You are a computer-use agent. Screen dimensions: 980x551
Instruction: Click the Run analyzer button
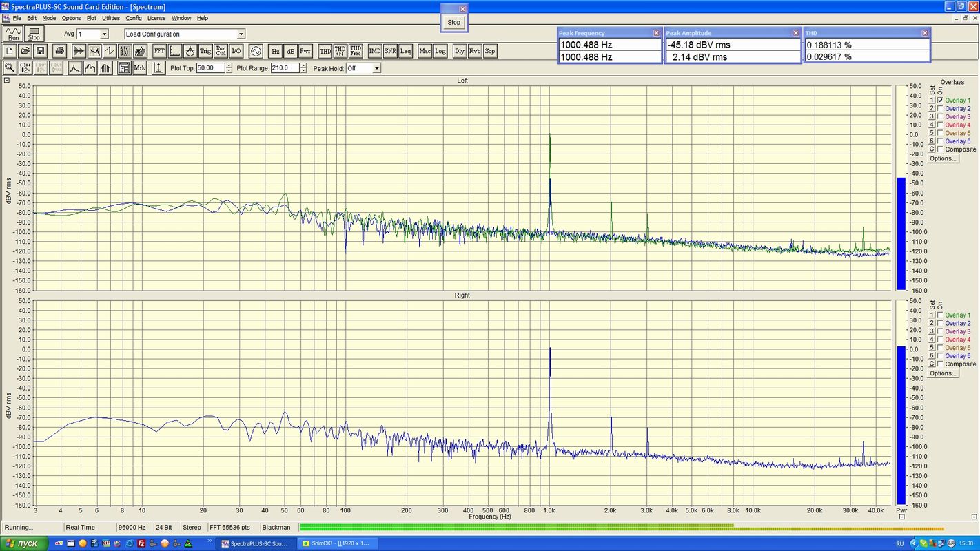point(13,34)
